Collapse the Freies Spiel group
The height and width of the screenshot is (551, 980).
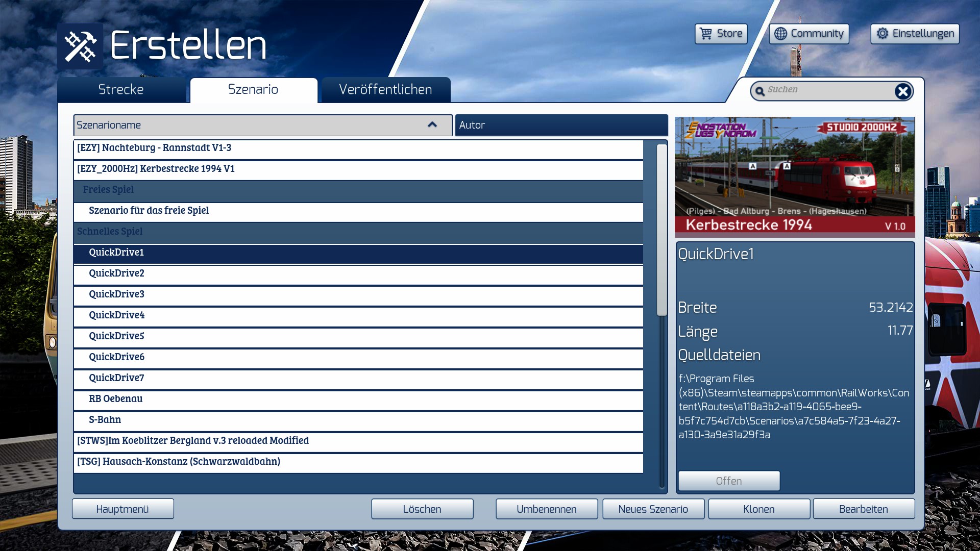pos(108,190)
